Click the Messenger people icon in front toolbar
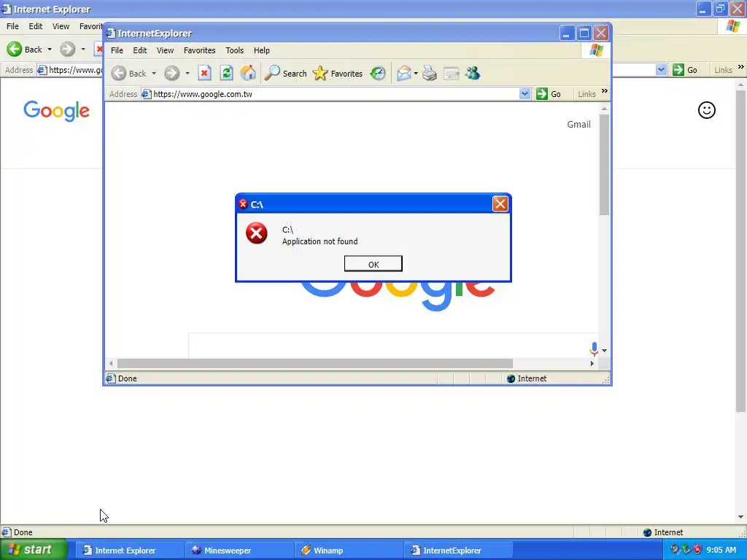Viewport: 747px width, 560px height. tap(473, 74)
